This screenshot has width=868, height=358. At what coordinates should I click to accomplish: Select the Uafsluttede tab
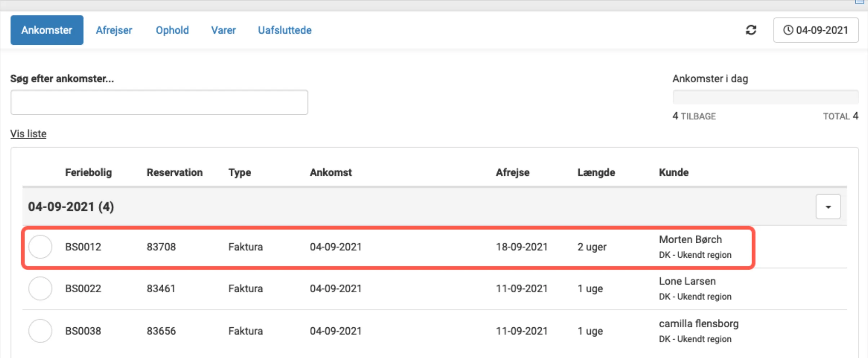click(284, 30)
